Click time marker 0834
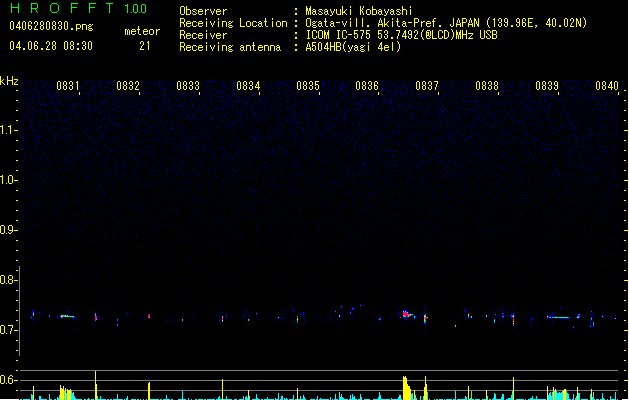The width and height of the screenshot is (629, 400). pos(248,86)
